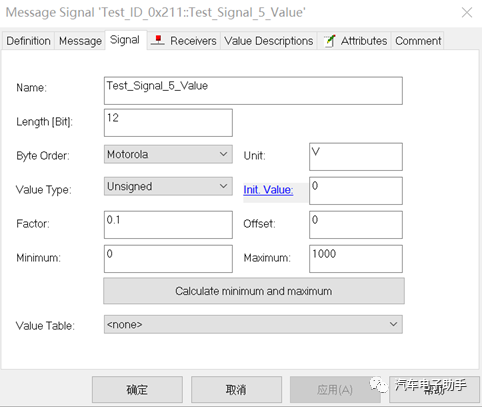Cancel with the 取消 button
482x407 pixels.
point(236,390)
